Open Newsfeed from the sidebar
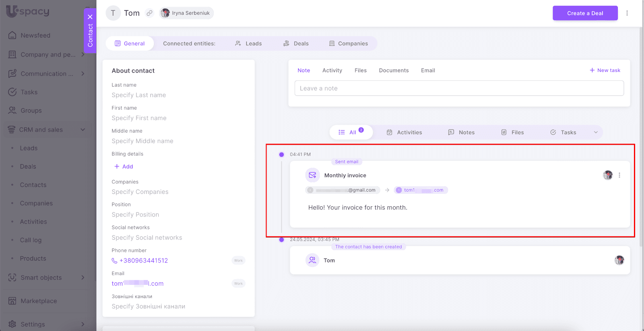 [35, 35]
